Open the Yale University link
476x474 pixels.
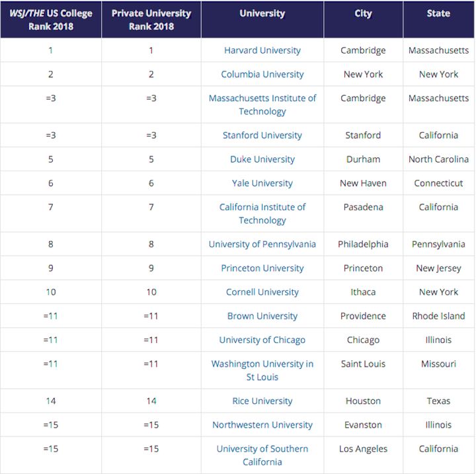tap(262, 183)
